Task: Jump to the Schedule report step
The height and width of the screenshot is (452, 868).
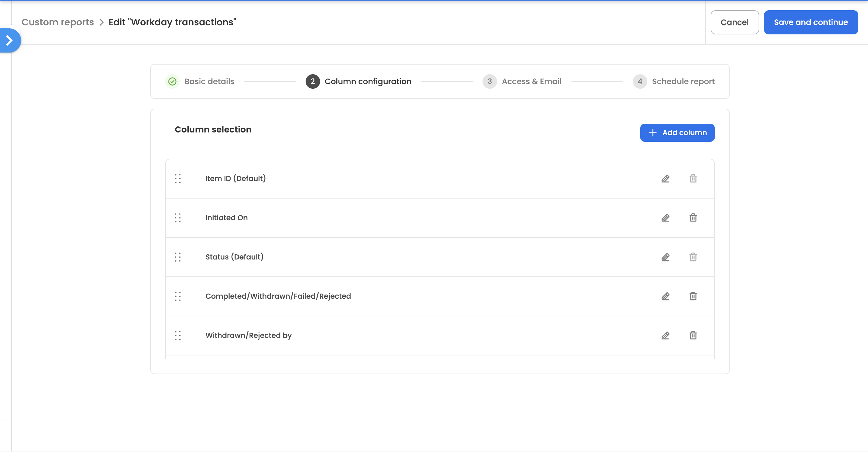Action: (683, 81)
